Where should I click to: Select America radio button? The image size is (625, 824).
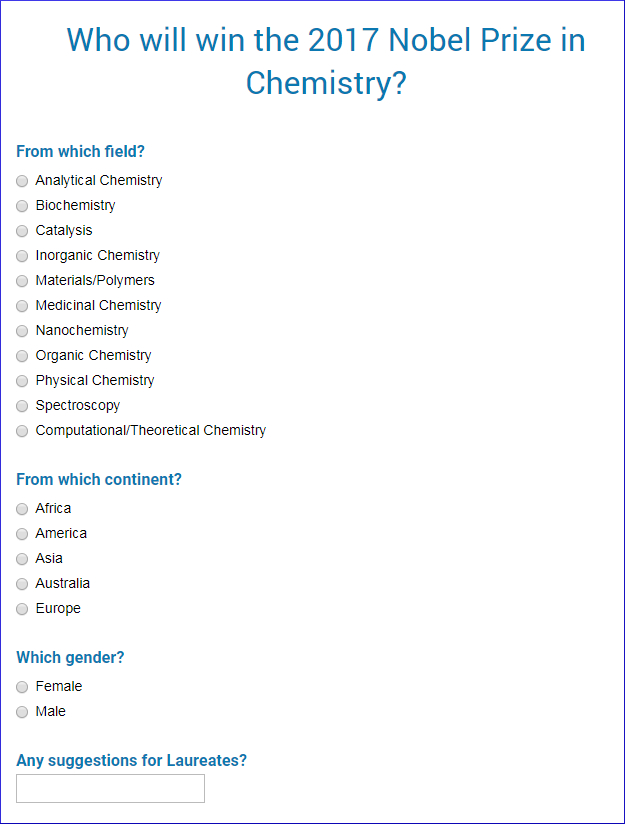[x=22, y=534]
